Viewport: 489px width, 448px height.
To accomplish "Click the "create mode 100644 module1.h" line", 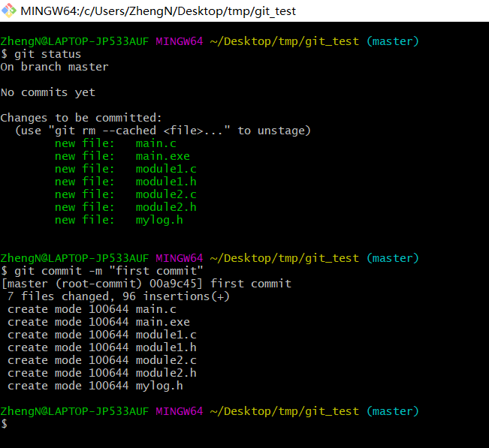I will tap(101, 347).
